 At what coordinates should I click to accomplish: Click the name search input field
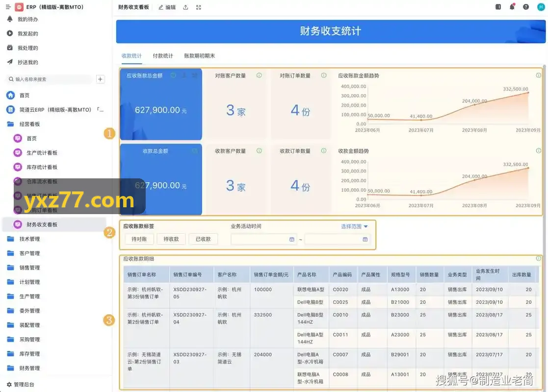pos(50,79)
